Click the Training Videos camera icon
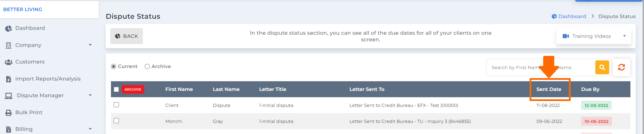The width and height of the screenshot is (644, 134). [x=566, y=36]
